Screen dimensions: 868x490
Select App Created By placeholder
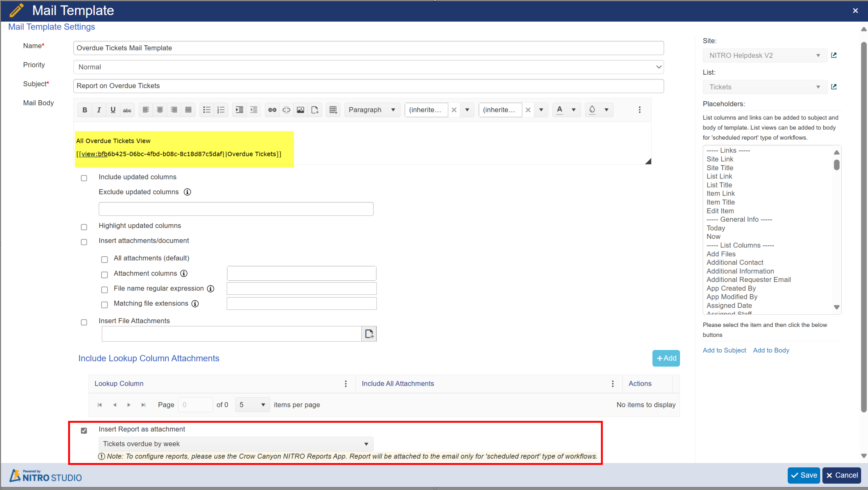[731, 288]
